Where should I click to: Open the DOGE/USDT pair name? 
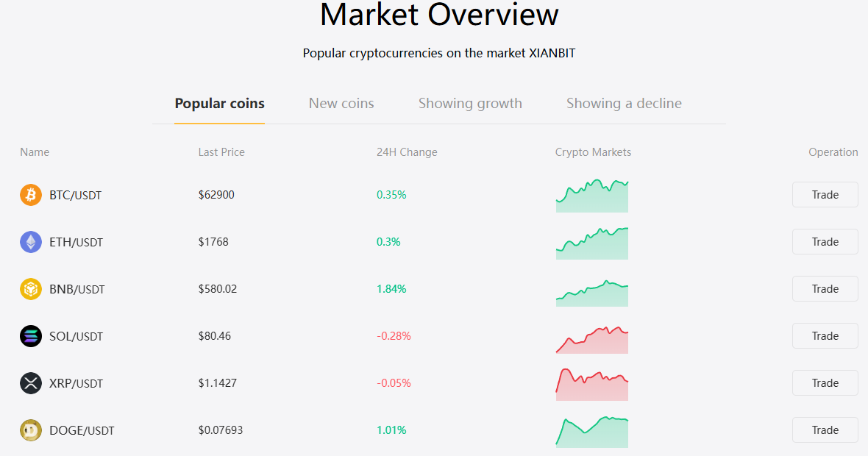click(82, 430)
